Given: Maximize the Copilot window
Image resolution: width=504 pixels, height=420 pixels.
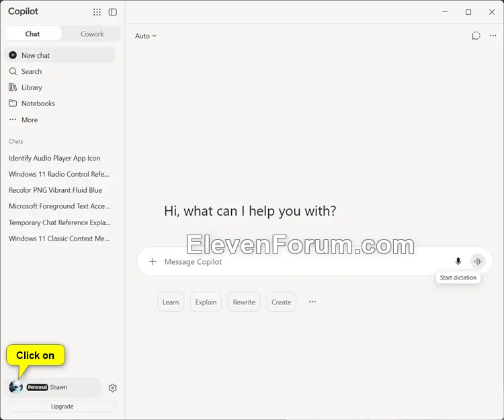Looking at the screenshot, I should (468, 12).
